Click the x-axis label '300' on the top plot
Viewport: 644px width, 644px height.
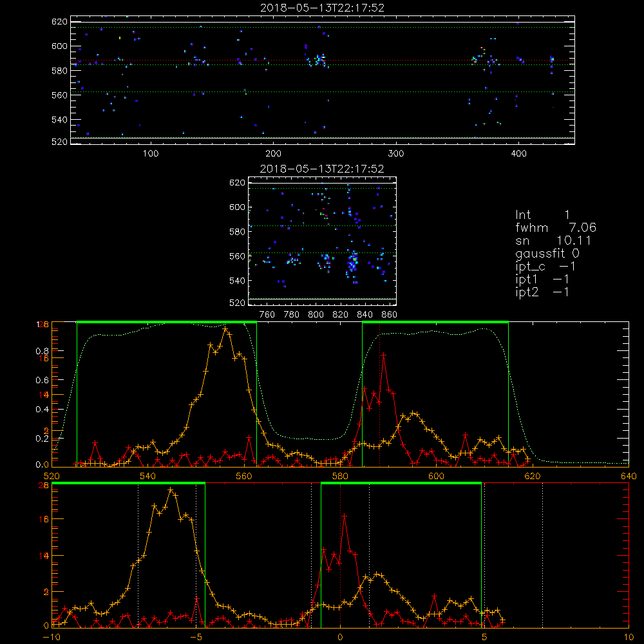point(396,154)
